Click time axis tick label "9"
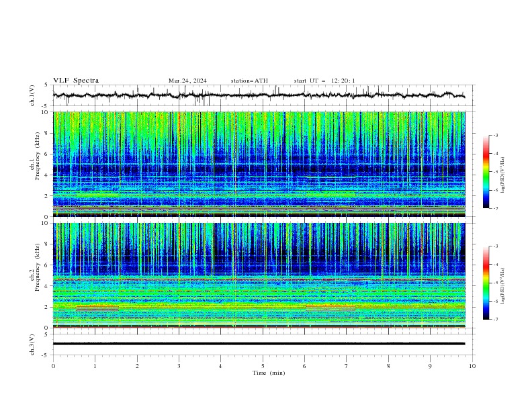 tap(430, 366)
